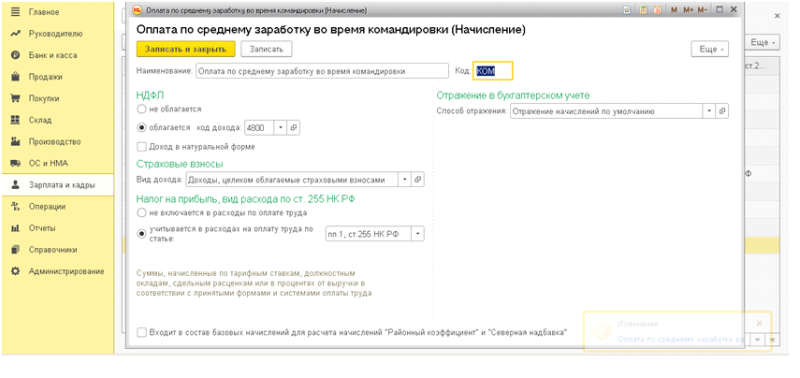This screenshot has height=378, width=800.
Task: Open the 'Вид дохода' reference link icon
Action: [418, 180]
